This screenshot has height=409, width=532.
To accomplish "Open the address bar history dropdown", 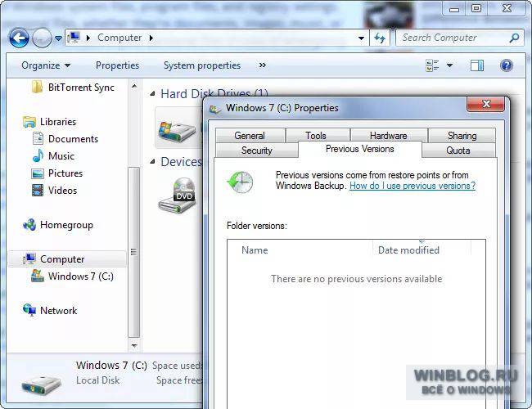I will [361, 38].
